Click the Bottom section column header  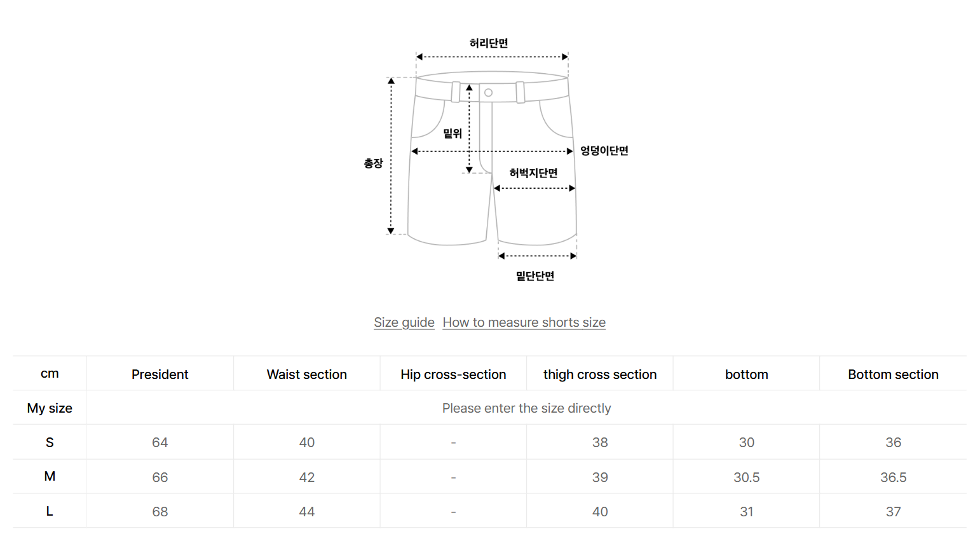point(894,375)
